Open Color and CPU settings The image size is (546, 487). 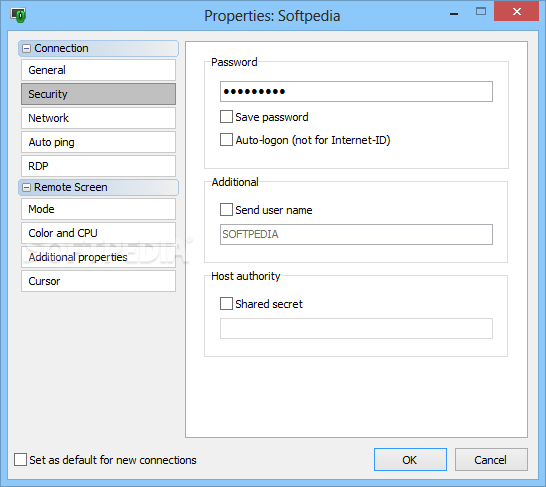tap(98, 233)
